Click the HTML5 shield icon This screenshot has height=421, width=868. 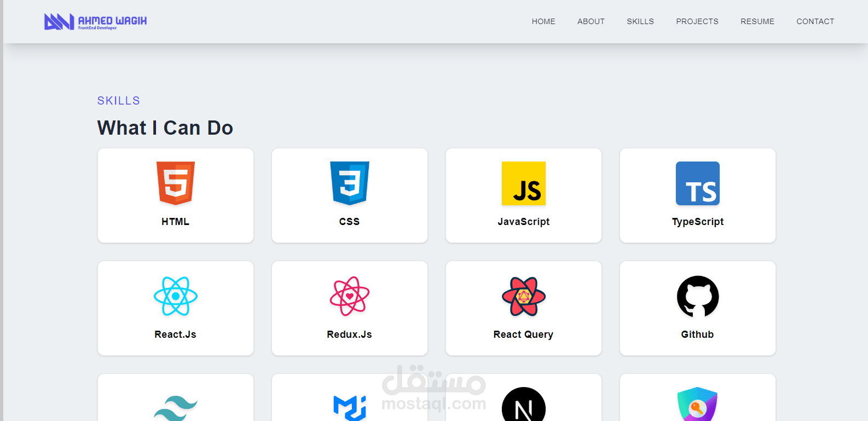[176, 183]
